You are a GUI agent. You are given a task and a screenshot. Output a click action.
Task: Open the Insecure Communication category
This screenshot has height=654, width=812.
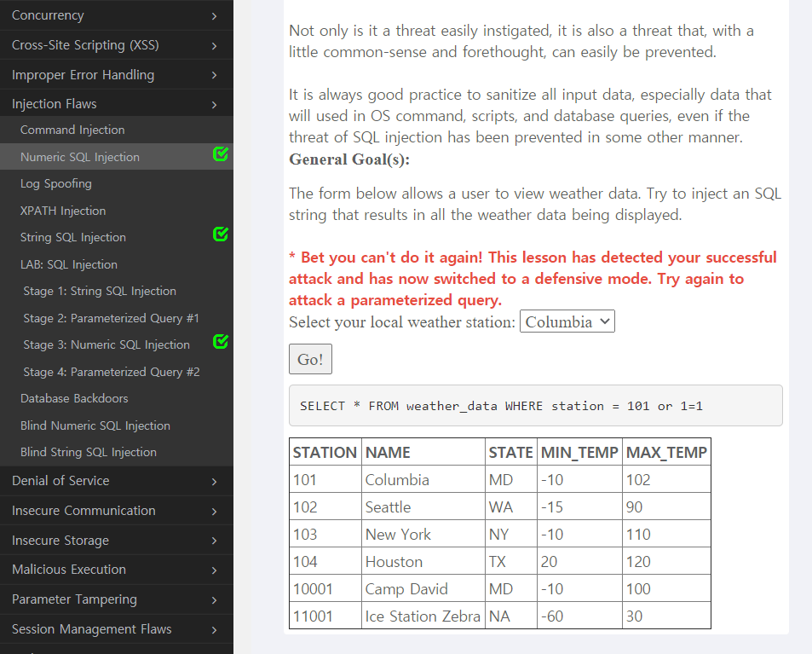coord(117,511)
